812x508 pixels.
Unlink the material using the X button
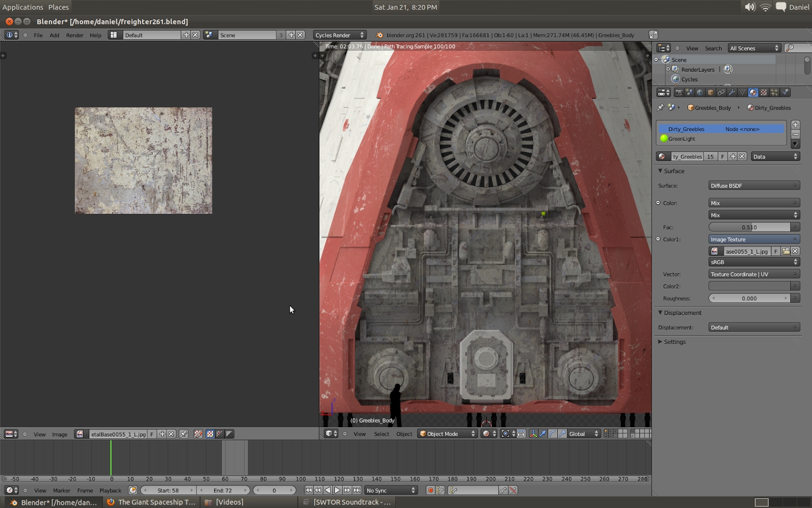(x=742, y=156)
